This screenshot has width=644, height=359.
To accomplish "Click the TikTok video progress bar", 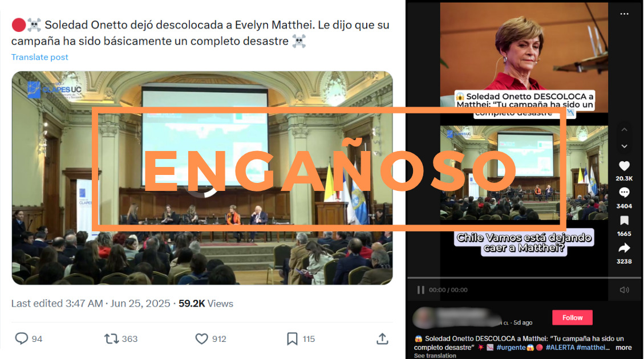I will 524,278.
